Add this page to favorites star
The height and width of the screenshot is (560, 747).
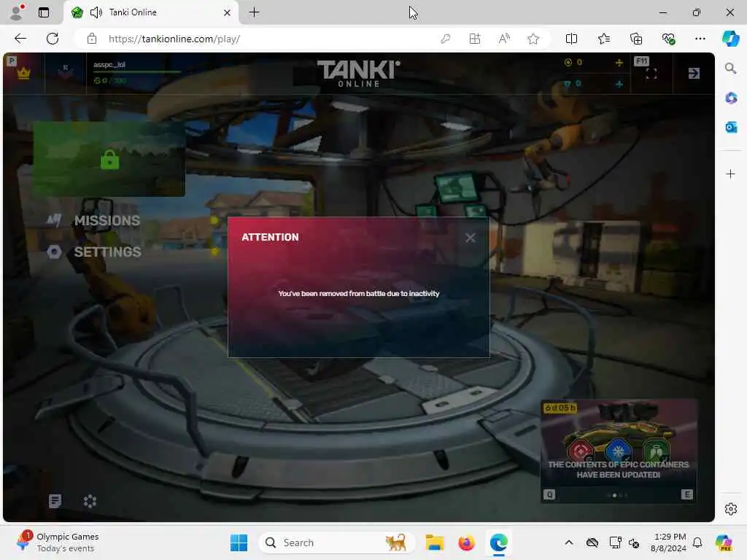(533, 39)
